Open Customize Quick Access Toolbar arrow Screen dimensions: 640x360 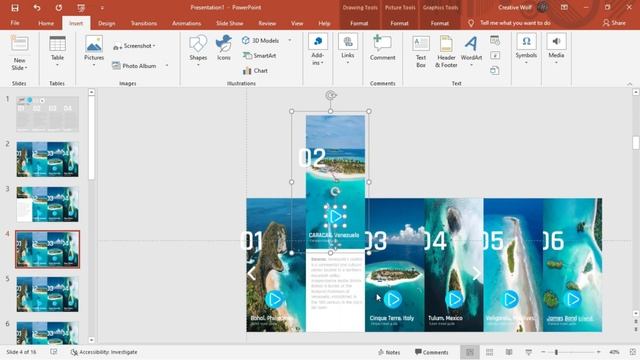pyautogui.click(x=102, y=8)
